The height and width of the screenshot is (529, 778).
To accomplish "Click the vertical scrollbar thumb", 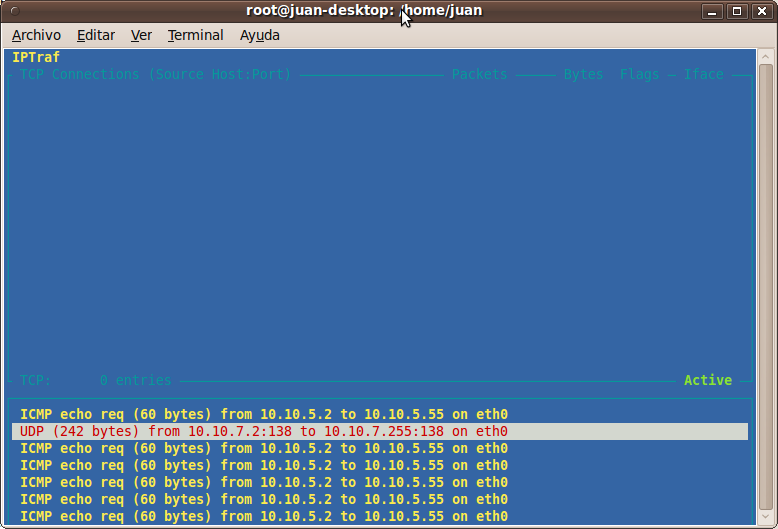I will click(766, 286).
